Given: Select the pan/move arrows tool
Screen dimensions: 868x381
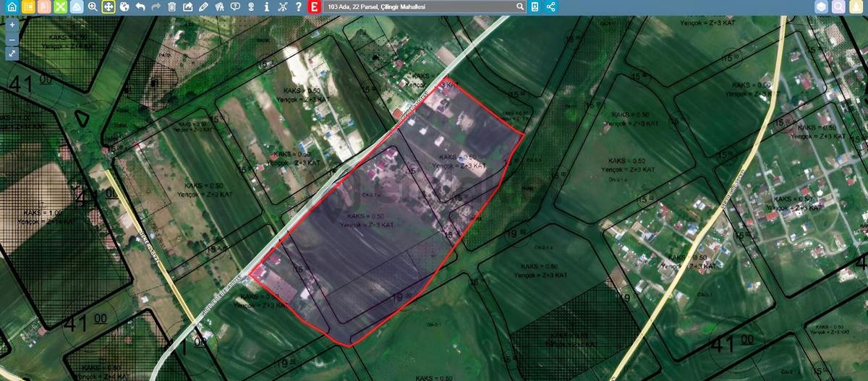Looking at the screenshot, I should (109, 7).
